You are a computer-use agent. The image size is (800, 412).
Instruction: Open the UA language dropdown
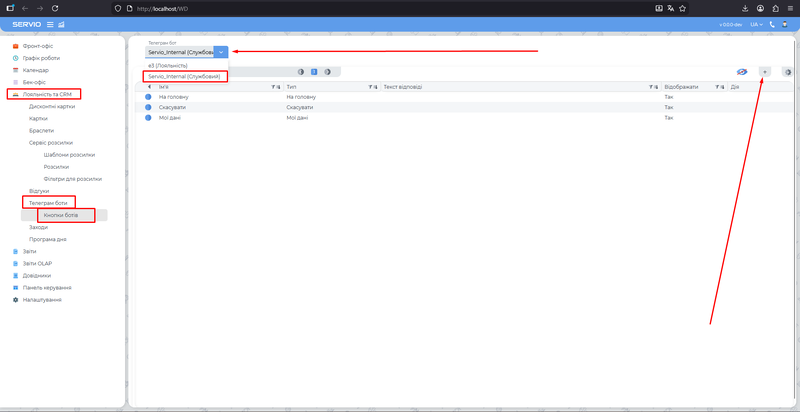[756, 24]
